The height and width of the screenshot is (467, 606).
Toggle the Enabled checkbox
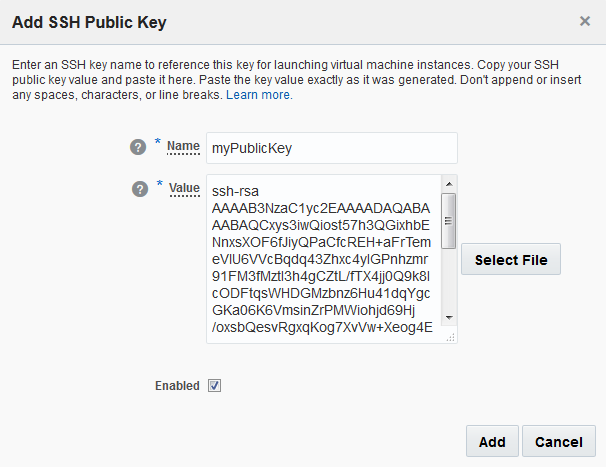(x=215, y=385)
